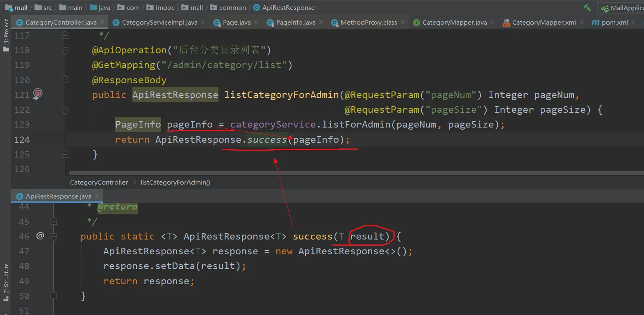Image resolution: width=644 pixels, height=315 pixels.
Task: Switch to CategoryMapper.xml tab
Action: 543,23
